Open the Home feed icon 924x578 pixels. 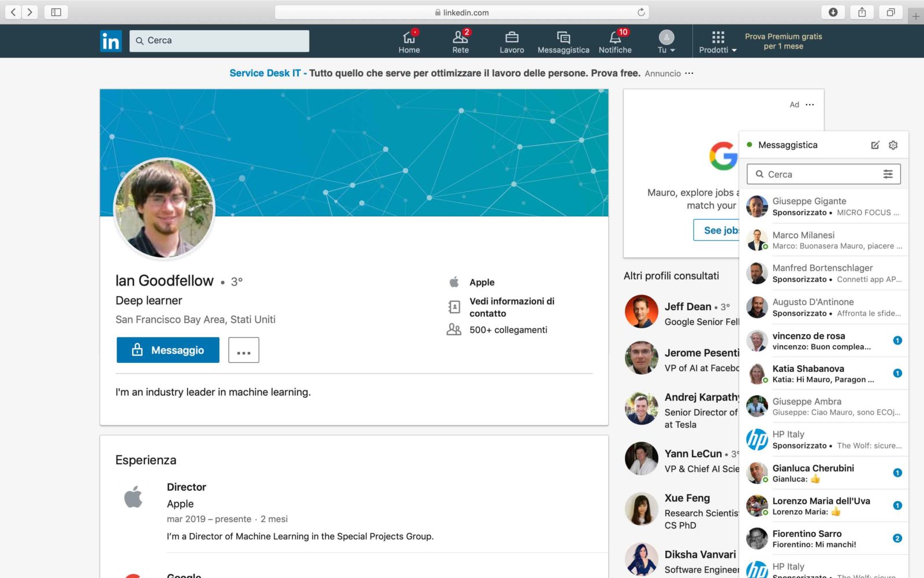409,41
